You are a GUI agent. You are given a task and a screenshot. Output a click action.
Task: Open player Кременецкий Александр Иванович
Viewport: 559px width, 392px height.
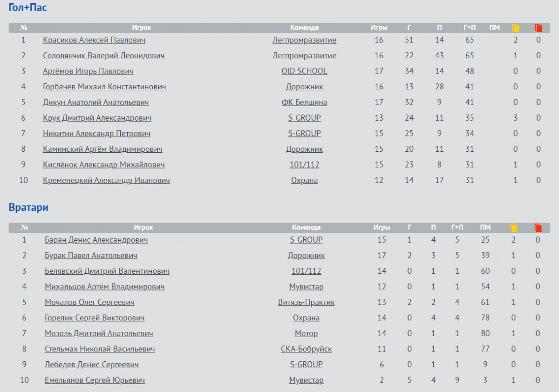pyautogui.click(x=106, y=180)
